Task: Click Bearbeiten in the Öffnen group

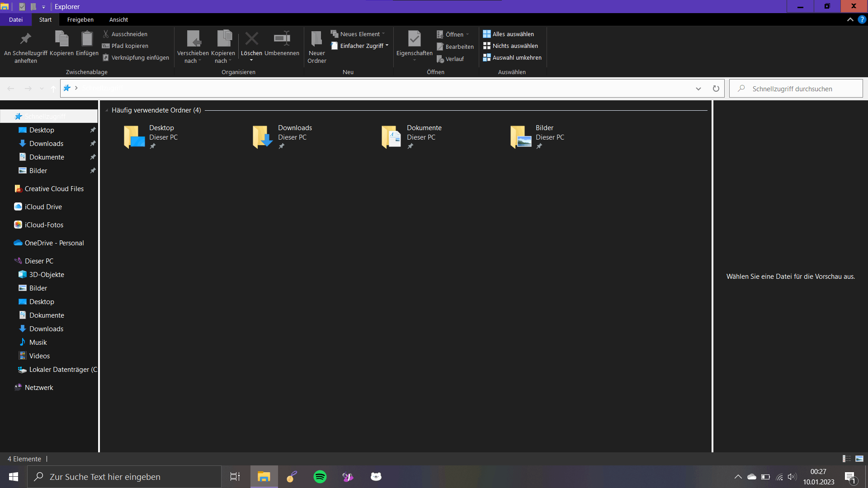Action: pyautogui.click(x=455, y=47)
